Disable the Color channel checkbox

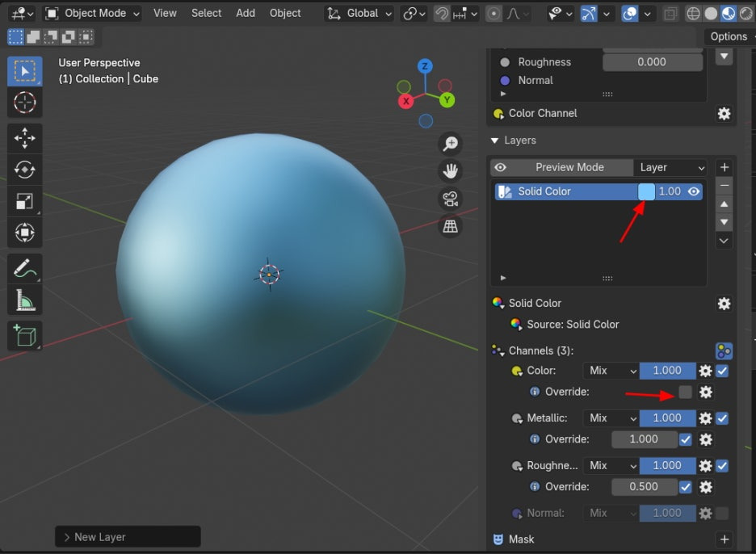pos(722,371)
